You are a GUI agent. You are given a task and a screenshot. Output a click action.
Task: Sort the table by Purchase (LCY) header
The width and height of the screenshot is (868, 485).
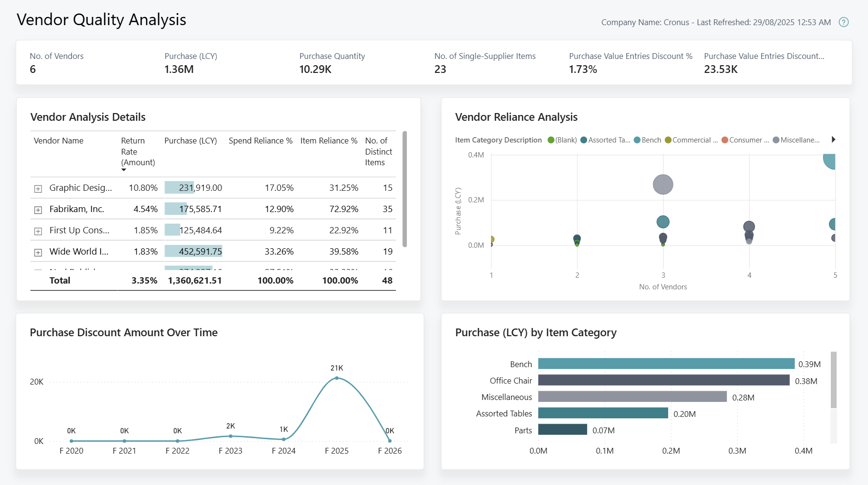191,141
